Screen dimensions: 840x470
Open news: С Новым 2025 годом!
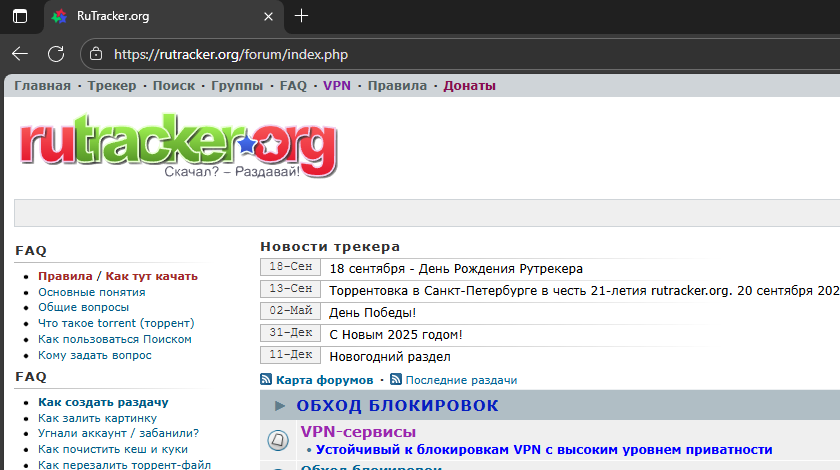(x=395, y=334)
